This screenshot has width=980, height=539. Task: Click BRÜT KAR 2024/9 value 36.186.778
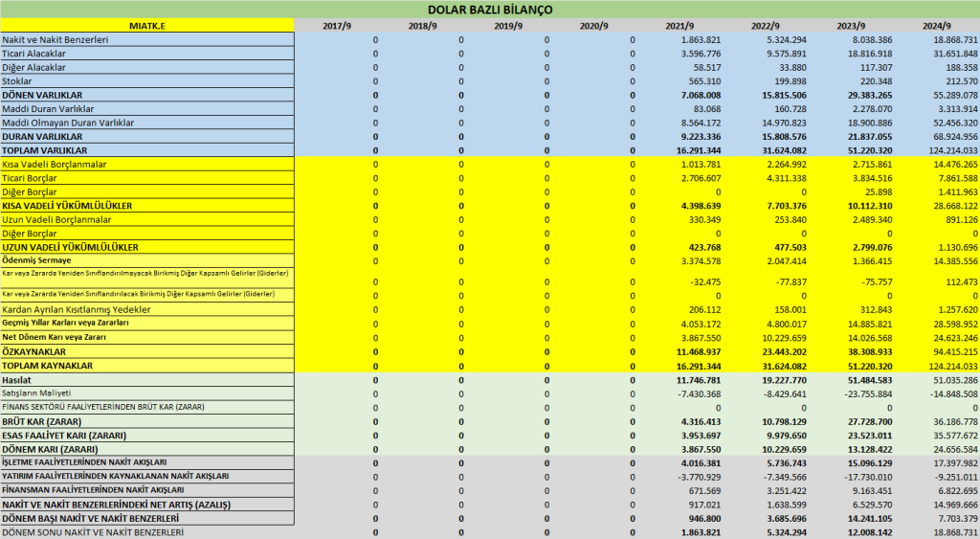(x=956, y=422)
